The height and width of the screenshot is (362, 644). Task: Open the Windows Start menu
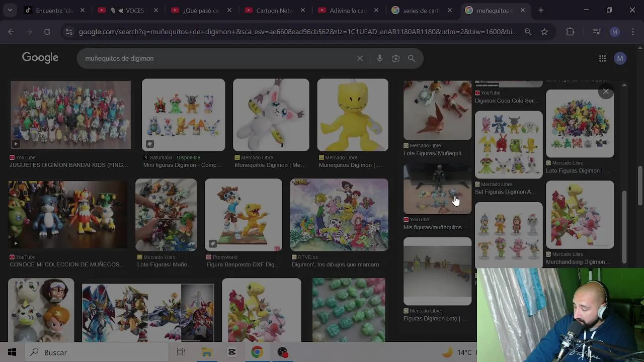[x=12, y=352]
